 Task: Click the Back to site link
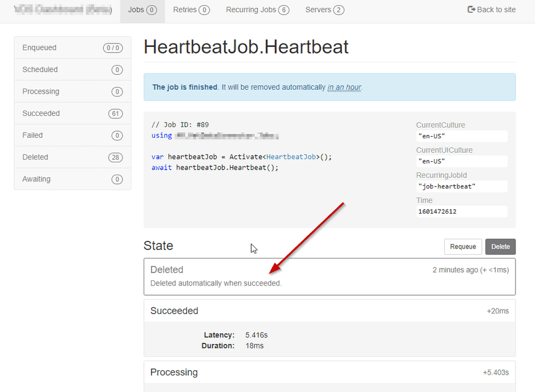pos(492,9)
